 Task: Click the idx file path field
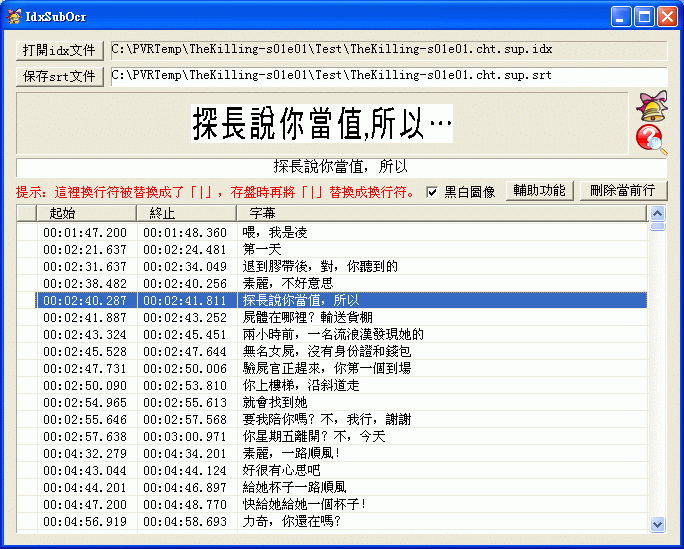click(x=389, y=50)
